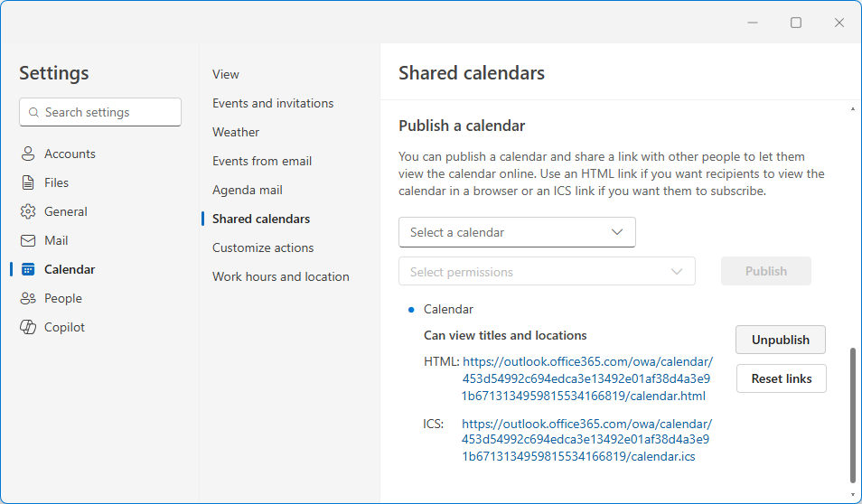
Task: Click the search magnifier icon
Action: point(33,112)
